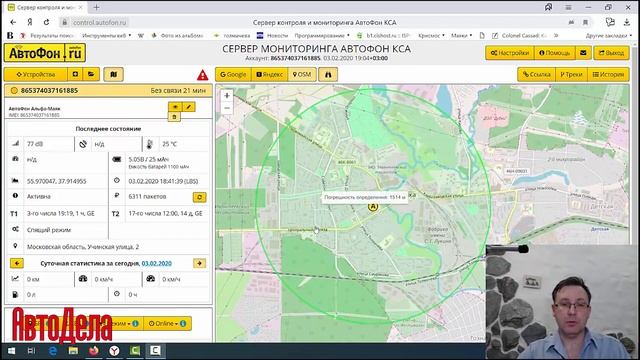Screen dimensions: 640x360
Task: Toggle the map view icon button
Action: coord(113,75)
